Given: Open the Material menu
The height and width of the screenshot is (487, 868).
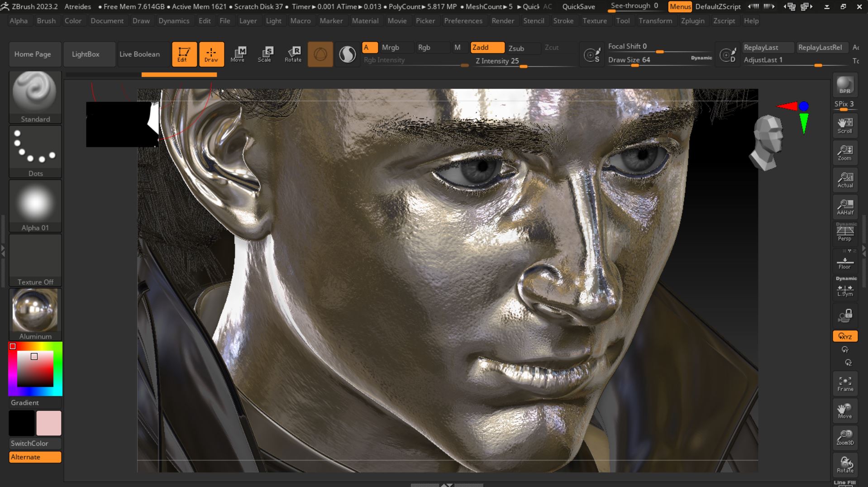Looking at the screenshot, I should click(365, 21).
